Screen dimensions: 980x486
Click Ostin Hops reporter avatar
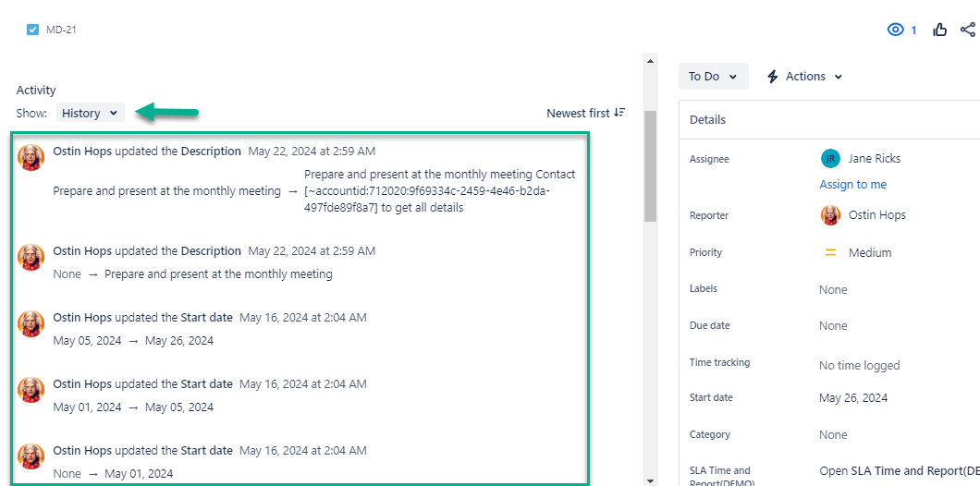pos(830,215)
